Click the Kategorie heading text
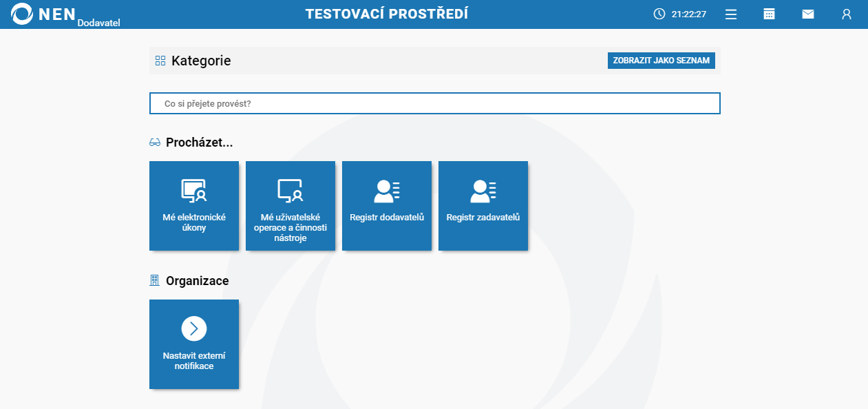The height and width of the screenshot is (409, 868). (201, 61)
